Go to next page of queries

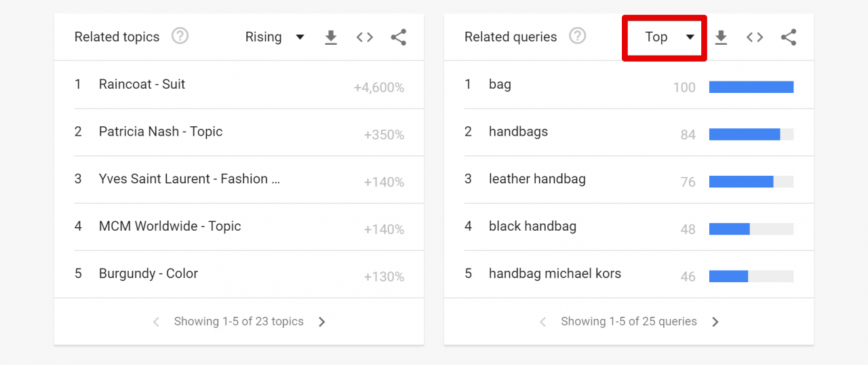(x=715, y=322)
